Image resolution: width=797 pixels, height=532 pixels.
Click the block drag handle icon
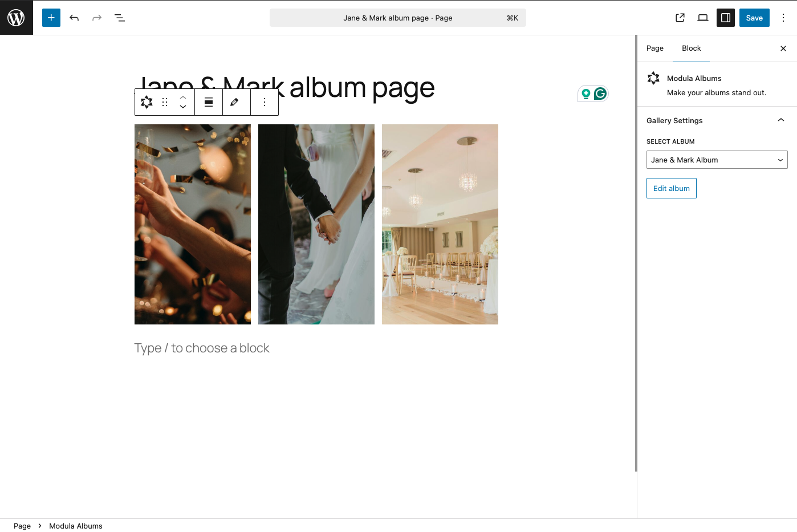(165, 102)
